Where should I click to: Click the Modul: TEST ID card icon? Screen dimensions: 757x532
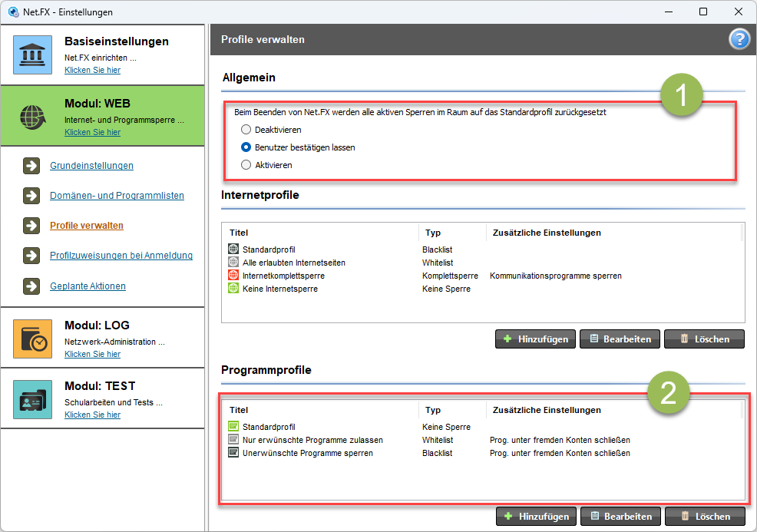click(x=32, y=399)
